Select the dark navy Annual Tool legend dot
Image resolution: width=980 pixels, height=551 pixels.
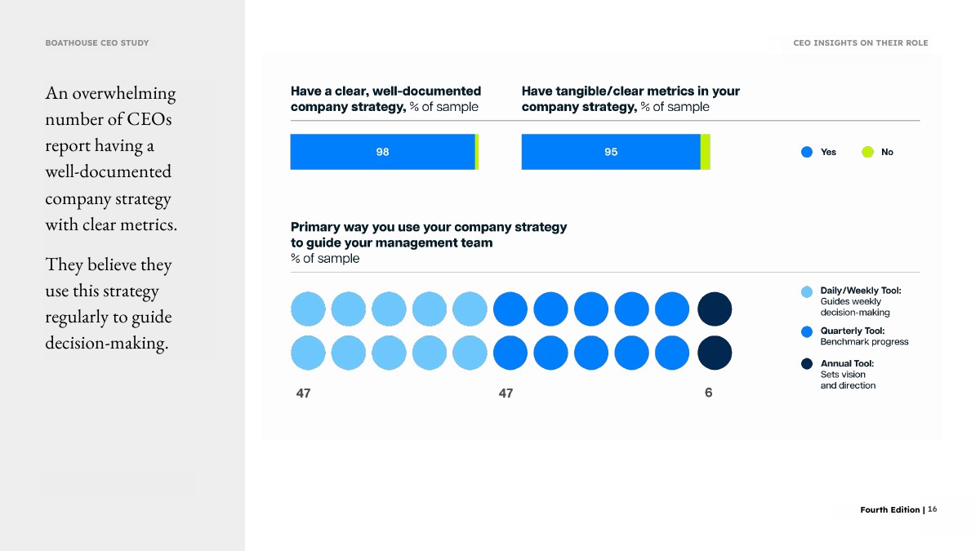(x=807, y=364)
